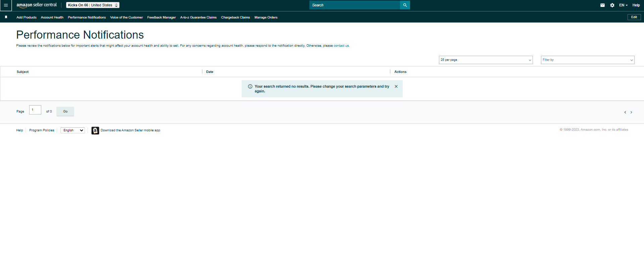Open Voice of the Customer menu item
Viewport: 644px width, 267px height.
click(127, 17)
